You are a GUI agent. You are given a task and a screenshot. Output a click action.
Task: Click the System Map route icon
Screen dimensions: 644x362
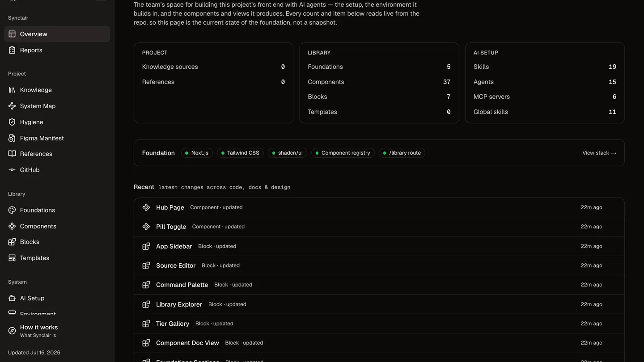(12, 106)
